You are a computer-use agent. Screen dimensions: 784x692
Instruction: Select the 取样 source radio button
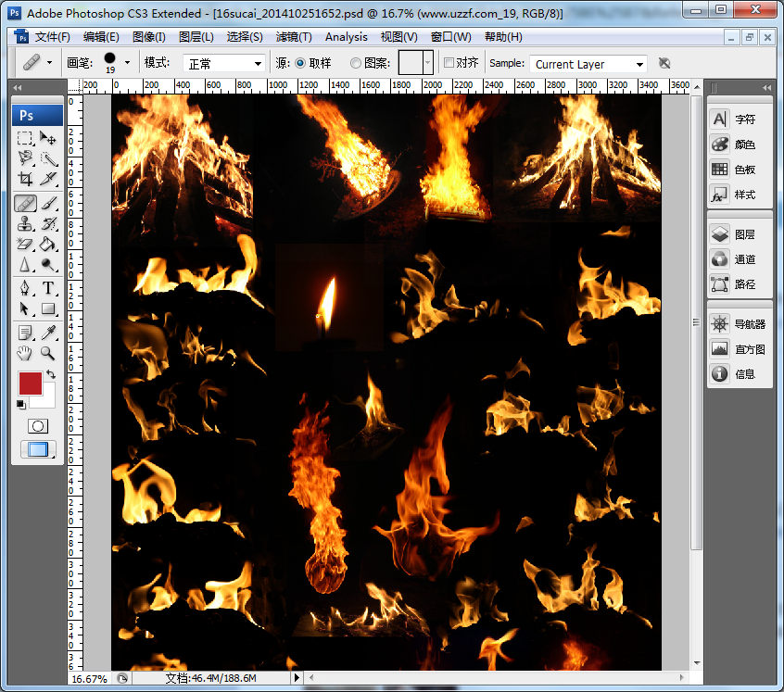click(x=300, y=64)
